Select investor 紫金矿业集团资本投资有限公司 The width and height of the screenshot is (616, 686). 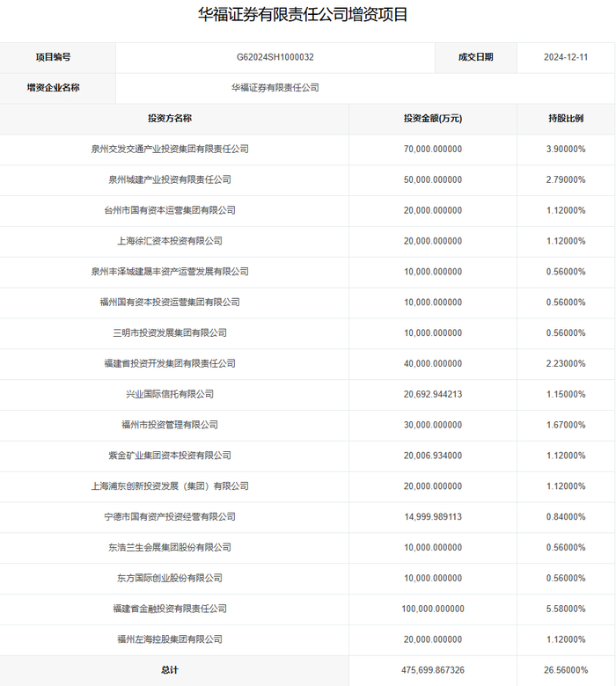pyautogui.click(x=170, y=456)
